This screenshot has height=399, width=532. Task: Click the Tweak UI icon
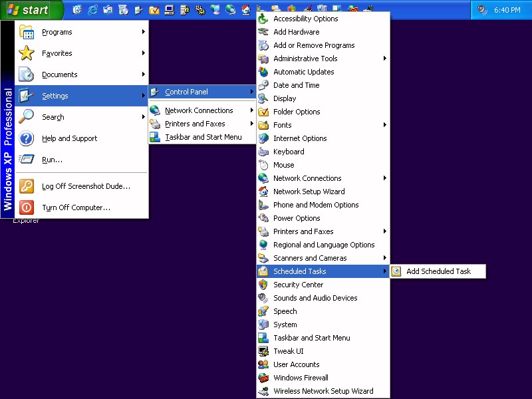pos(263,351)
